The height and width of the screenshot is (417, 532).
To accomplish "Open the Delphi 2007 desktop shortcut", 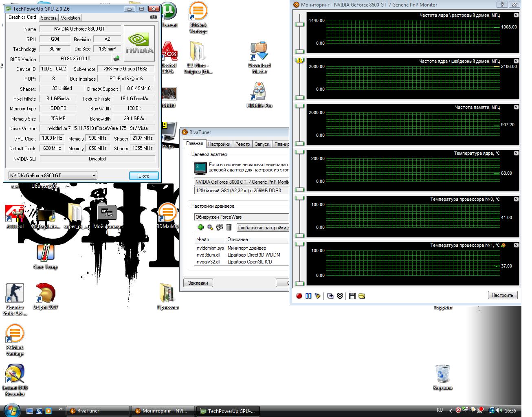I will (45, 296).
